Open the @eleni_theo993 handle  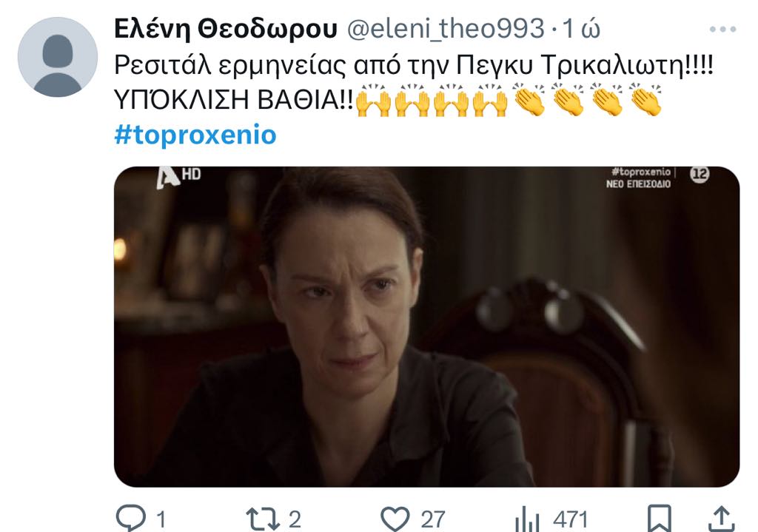pyautogui.click(x=446, y=29)
